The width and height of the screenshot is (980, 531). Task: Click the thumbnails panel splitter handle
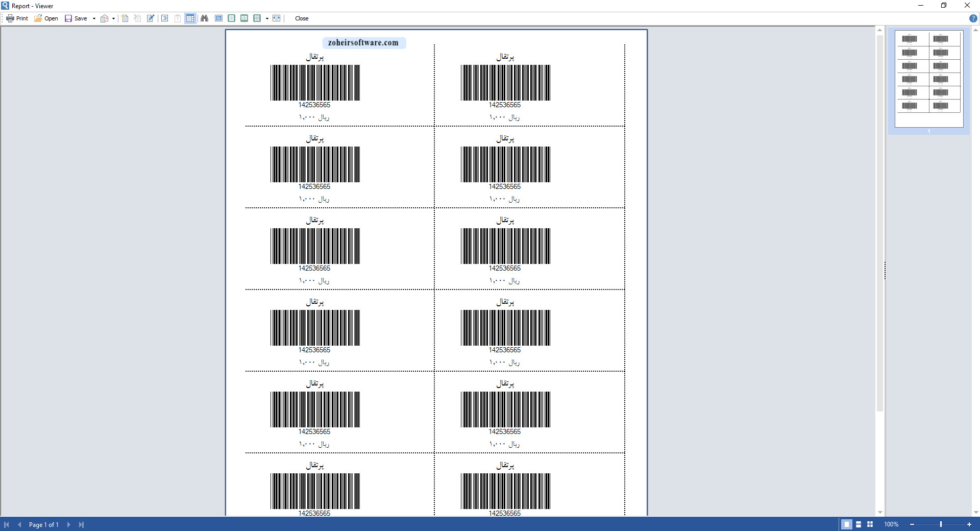[x=885, y=271]
